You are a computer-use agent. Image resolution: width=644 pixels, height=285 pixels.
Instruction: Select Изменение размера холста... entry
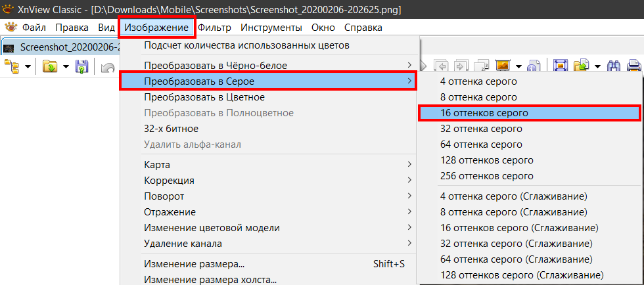pos(269,280)
